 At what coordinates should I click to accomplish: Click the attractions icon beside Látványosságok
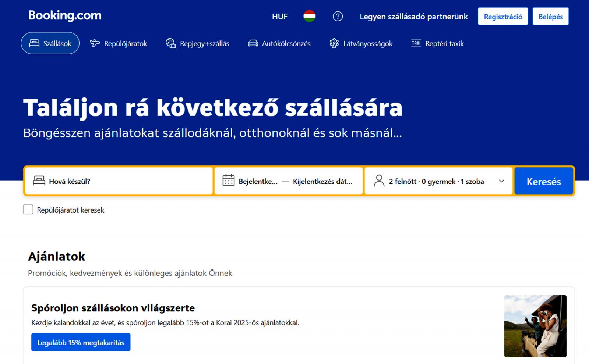334,43
